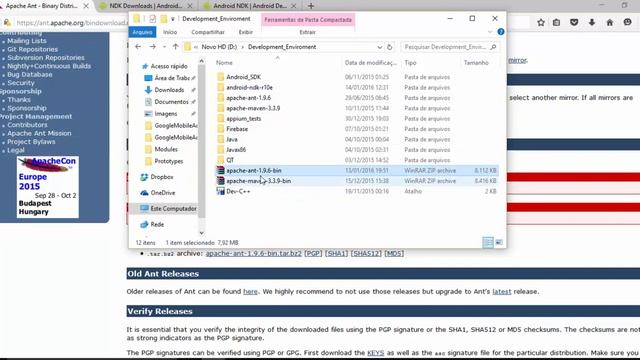Open the Compartilhar ribbon tab
640x360 pixels.
pyautogui.click(x=208, y=32)
